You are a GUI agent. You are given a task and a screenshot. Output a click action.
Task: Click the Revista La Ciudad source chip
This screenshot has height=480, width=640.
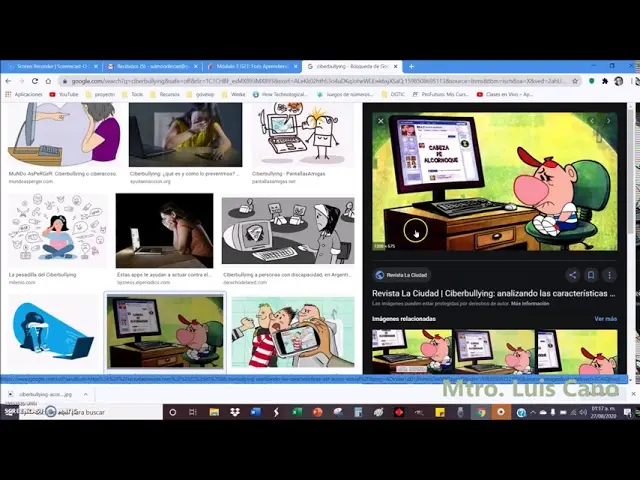(x=402, y=275)
